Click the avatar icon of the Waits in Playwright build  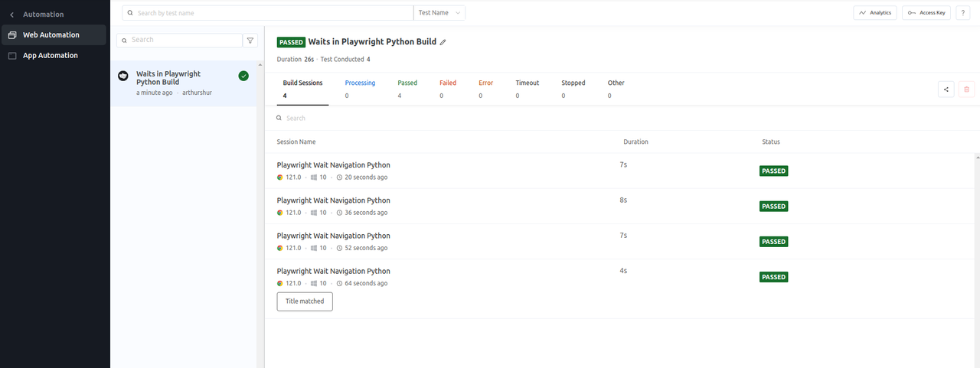[122, 76]
